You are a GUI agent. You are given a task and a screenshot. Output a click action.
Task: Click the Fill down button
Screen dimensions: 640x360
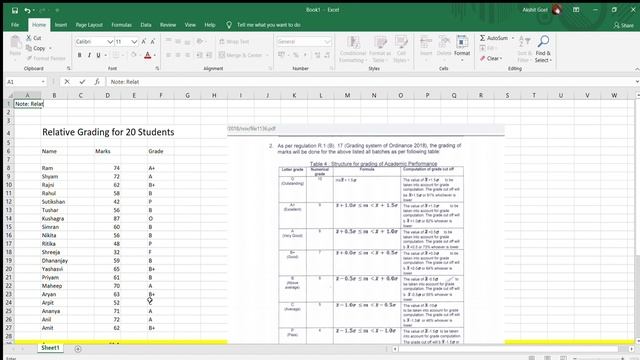(488, 48)
